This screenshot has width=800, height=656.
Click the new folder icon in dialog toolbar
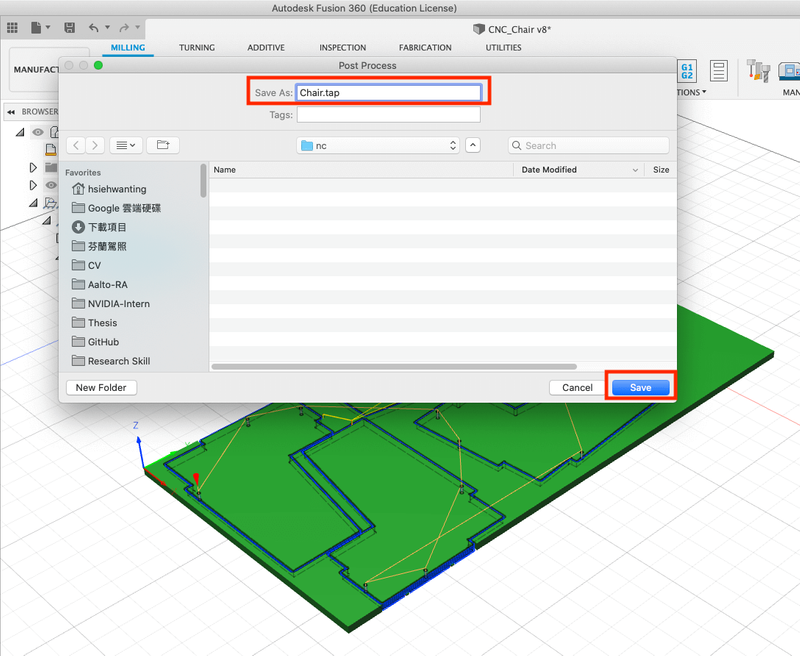pyautogui.click(x=163, y=145)
